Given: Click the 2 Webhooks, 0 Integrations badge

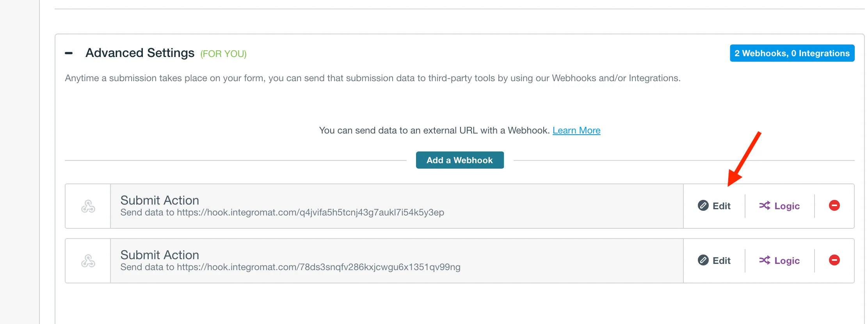Looking at the screenshot, I should pos(792,53).
